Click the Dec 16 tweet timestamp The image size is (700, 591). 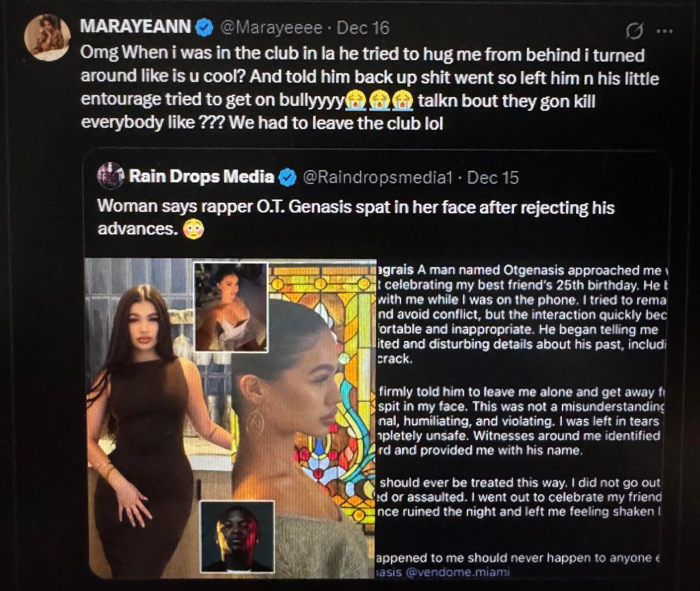coord(363,28)
